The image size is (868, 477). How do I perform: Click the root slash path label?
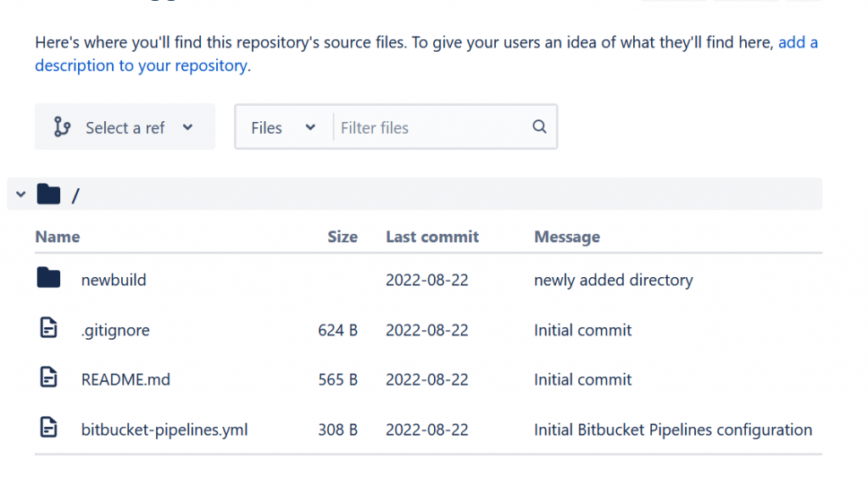point(75,196)
